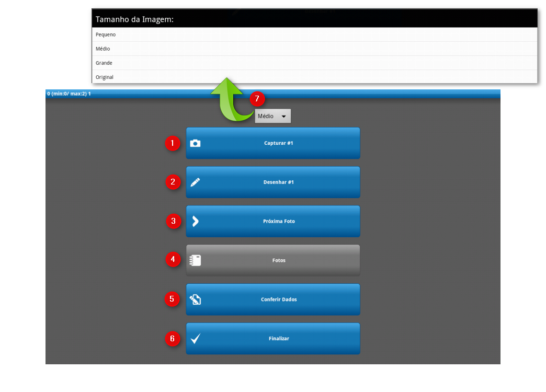Select Médio in the Tamanho da Imagem list

314,49
